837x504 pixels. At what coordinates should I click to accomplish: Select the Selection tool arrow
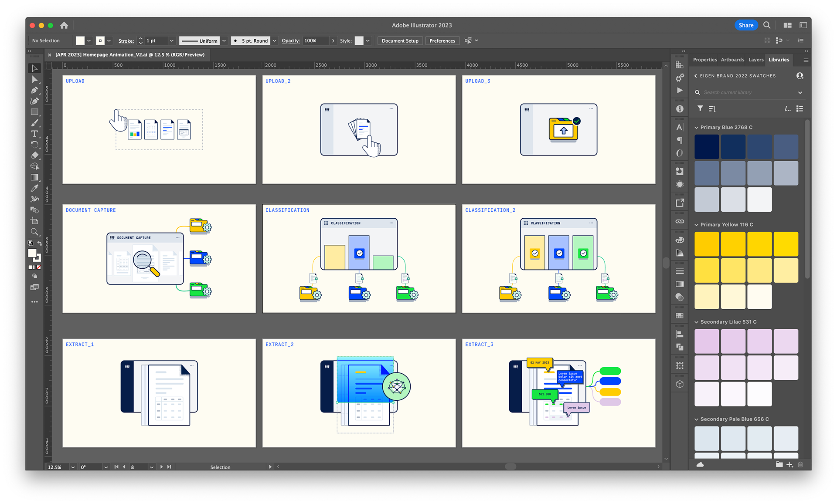click(x=34, y=68)
